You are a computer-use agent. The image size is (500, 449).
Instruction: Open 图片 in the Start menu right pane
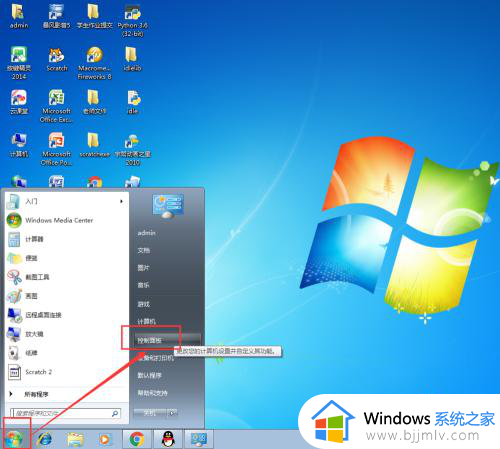tap(144, 268)
